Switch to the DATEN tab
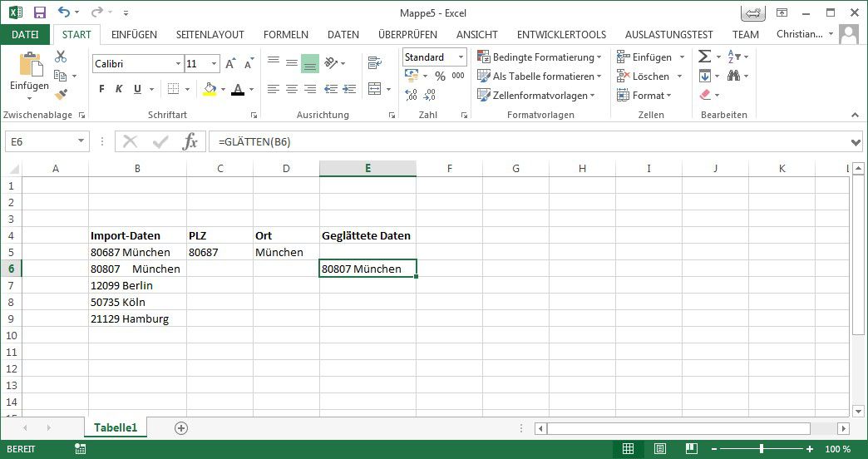The width and height of the screenshot is (868, 459). coord(343,34)
